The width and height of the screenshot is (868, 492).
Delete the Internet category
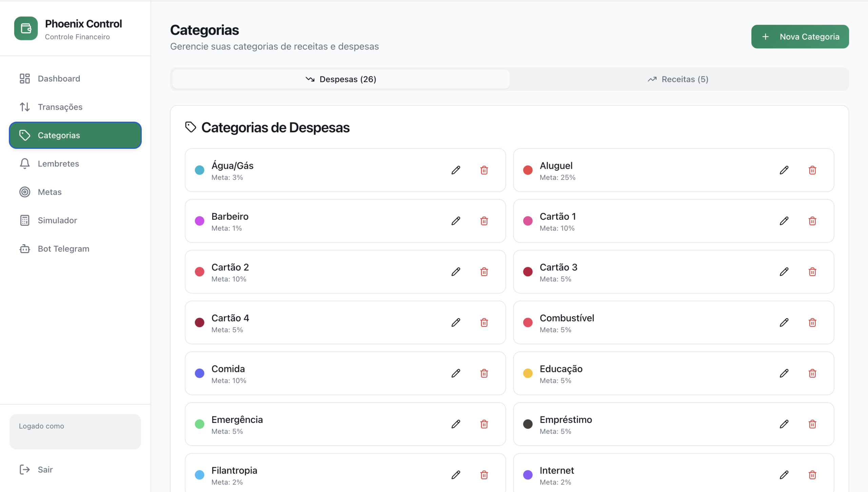pyautogui.click(x=812, y=475)
